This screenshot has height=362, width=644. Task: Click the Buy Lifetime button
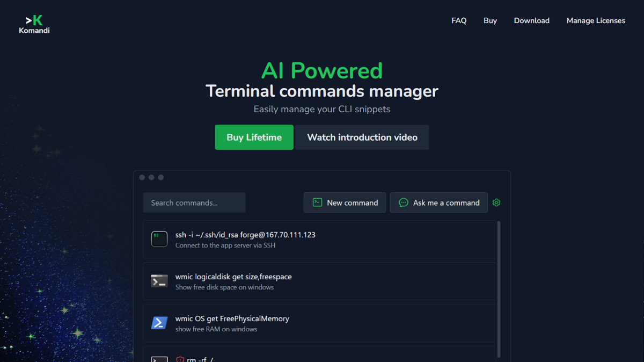(254, 137)
